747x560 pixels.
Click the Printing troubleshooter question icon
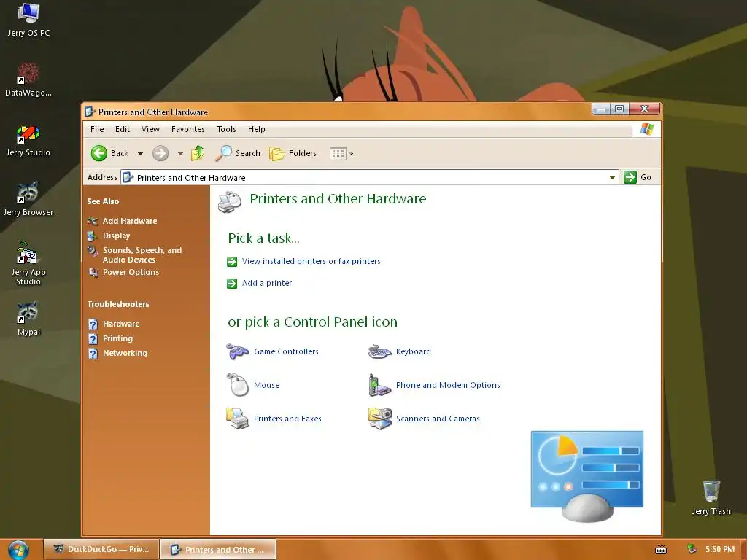pos(93,338)
